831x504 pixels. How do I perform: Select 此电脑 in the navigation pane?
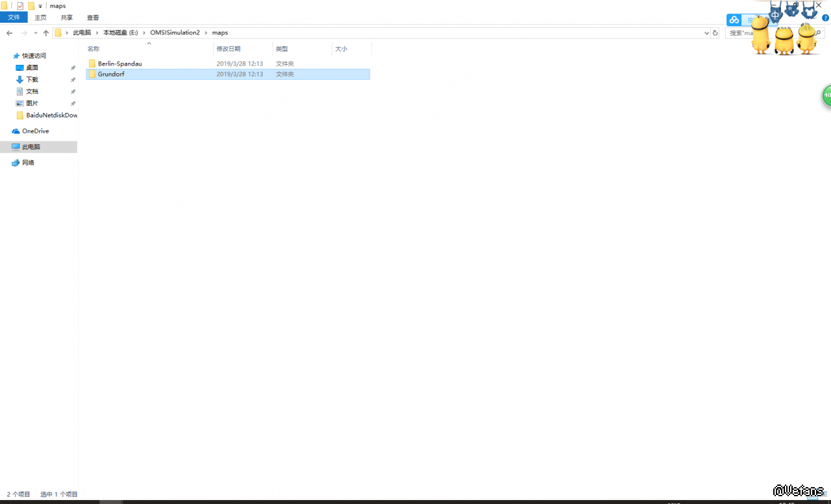point(31,147)
